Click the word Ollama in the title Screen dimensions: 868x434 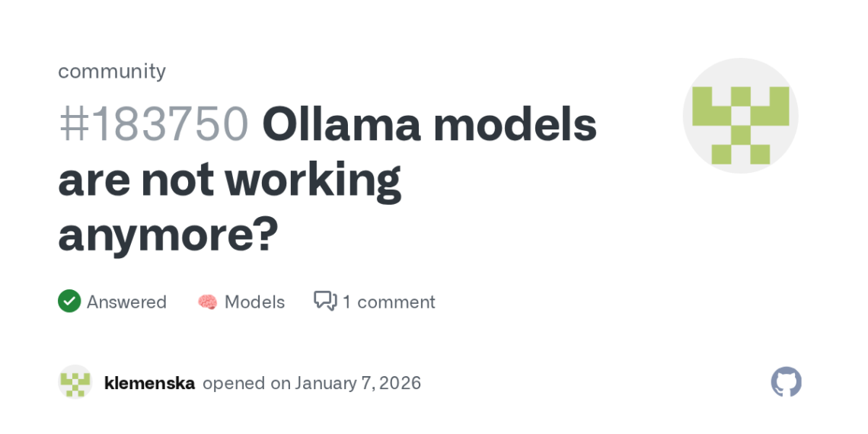342,125
